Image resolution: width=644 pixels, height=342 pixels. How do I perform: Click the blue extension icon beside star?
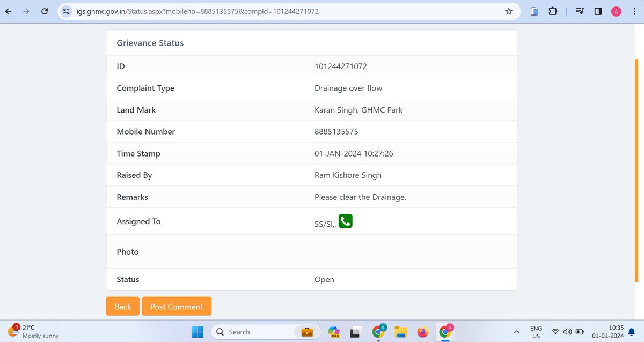[x=534, y=11]
